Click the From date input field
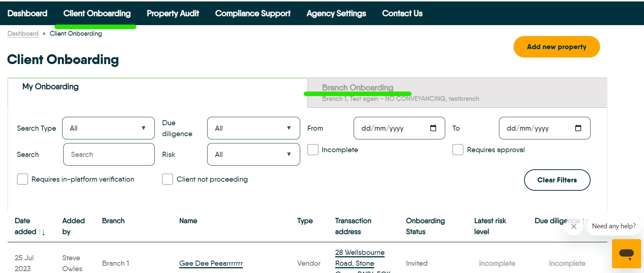The height and width of the screenshot is (273, 644). coord(399,128)
